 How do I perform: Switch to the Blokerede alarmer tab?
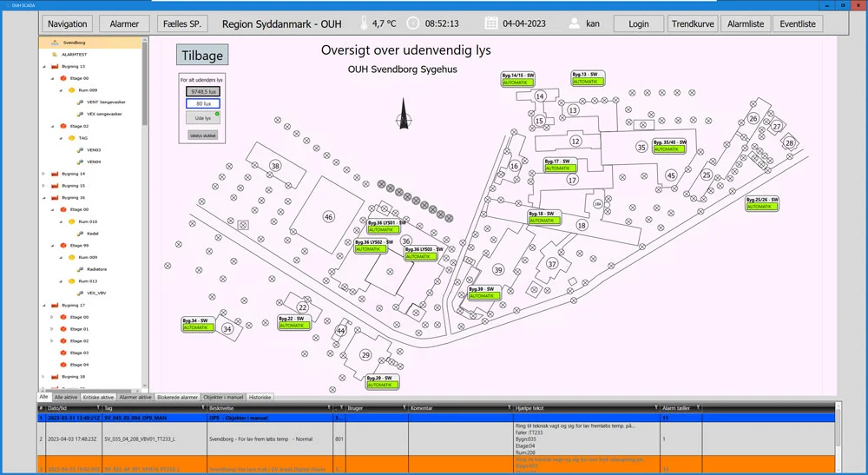(x=177, y=398)
